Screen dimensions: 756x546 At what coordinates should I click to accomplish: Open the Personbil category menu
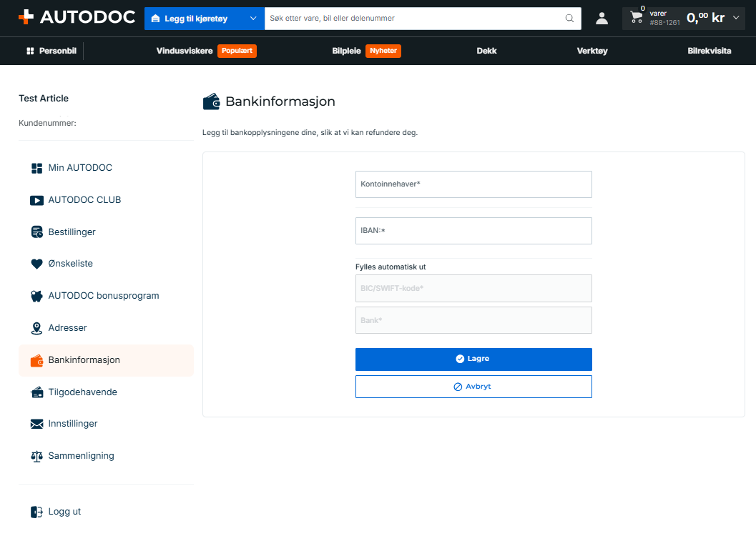(51, 51)
